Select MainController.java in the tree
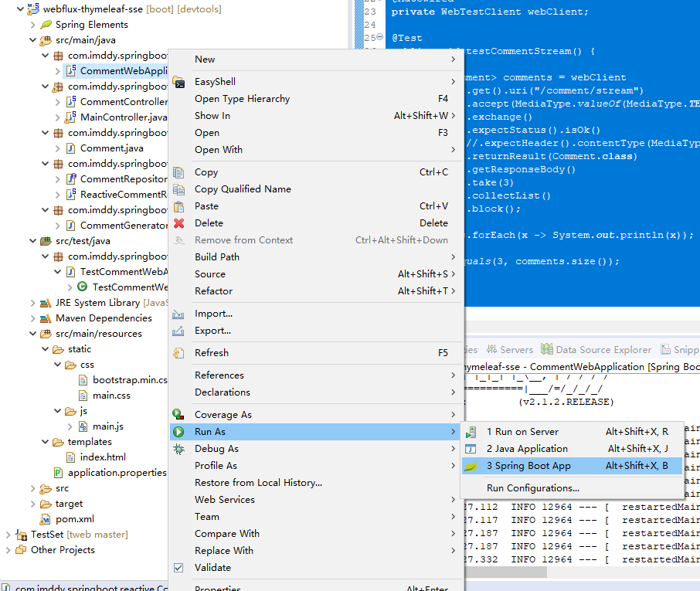This screenshot has width=700, height=591. click(x=124, y=117)
